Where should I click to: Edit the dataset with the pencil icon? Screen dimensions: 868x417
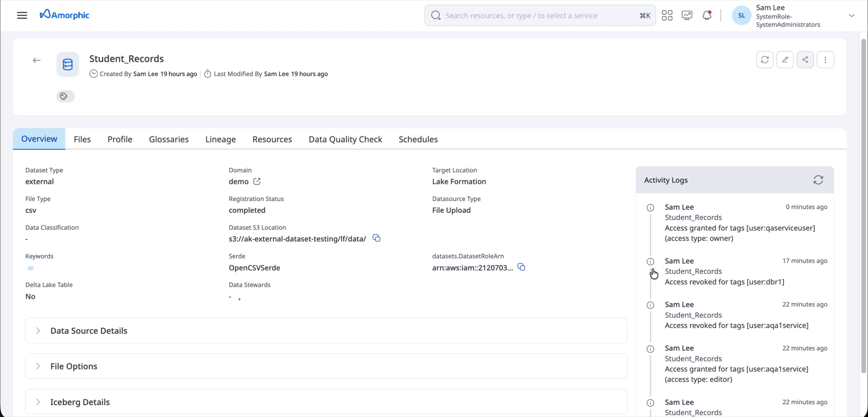point(785,60)
